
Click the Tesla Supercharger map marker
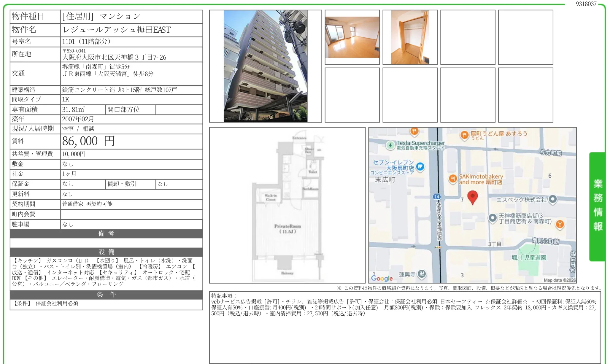pyautogui.click(x=390, y=145)
